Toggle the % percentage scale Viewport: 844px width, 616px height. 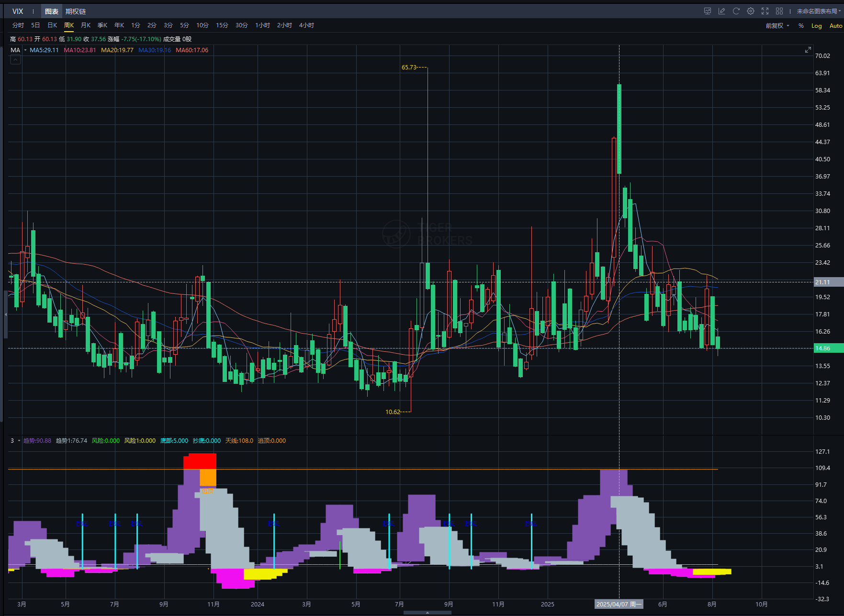tap(801, 26)
